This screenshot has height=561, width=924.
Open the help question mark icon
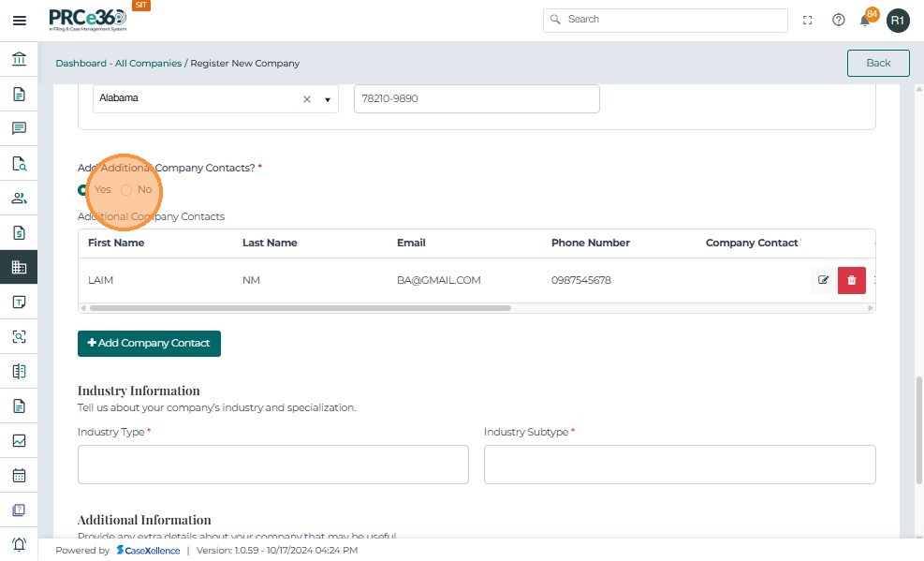pos(838,20)
